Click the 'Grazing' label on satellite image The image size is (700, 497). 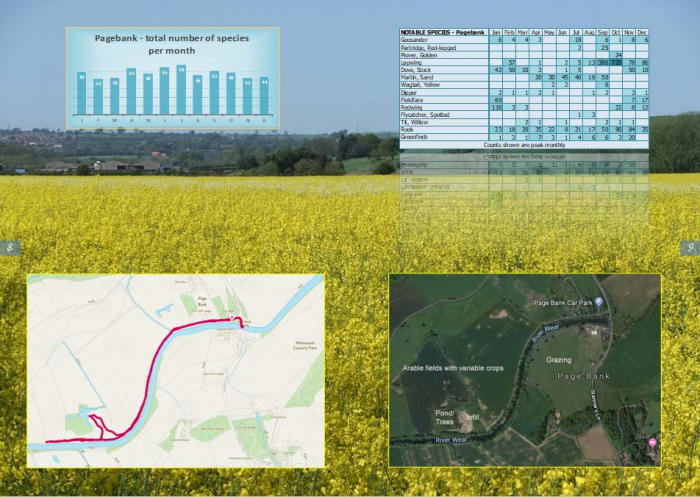(x=558, y=360)
